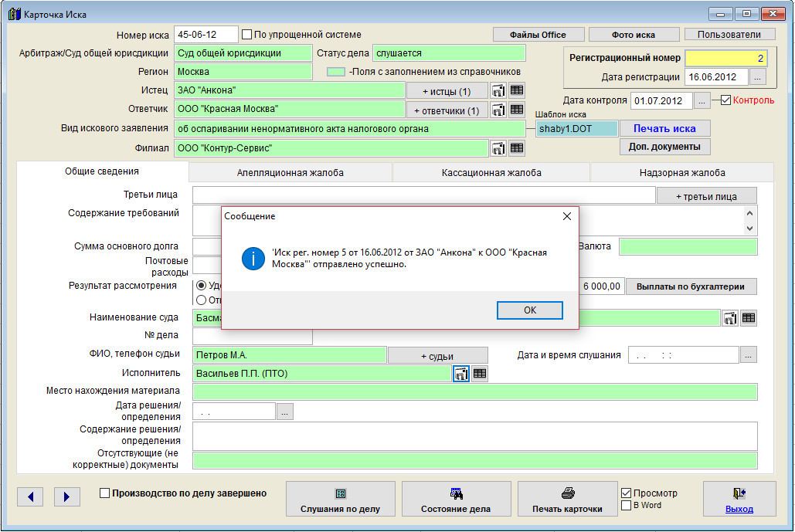Image resolution: width=795 pixels, height=532 pixels.
Task: Open plaintiff directory via Истец binoculars icon
Action: click(x=498, y=90)
